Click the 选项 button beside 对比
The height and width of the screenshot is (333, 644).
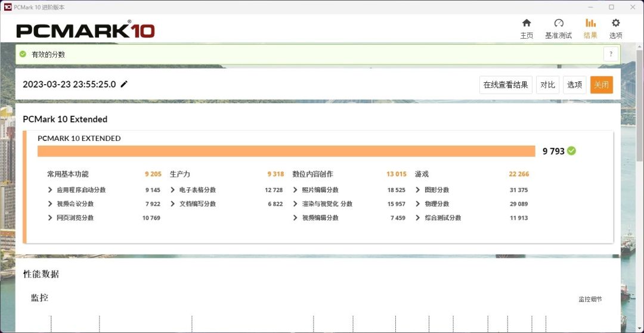[575, 85]
